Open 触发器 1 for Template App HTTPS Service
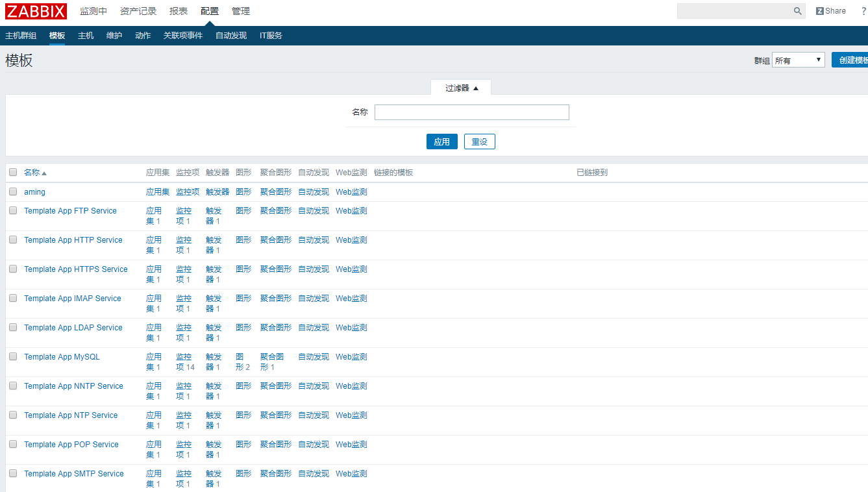868x492 pixels. tap(214, 275)
